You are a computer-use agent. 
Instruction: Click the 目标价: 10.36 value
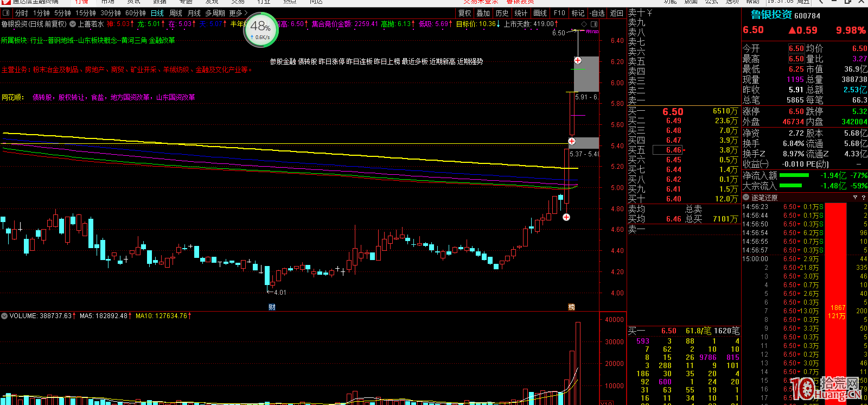pos(477,24)
